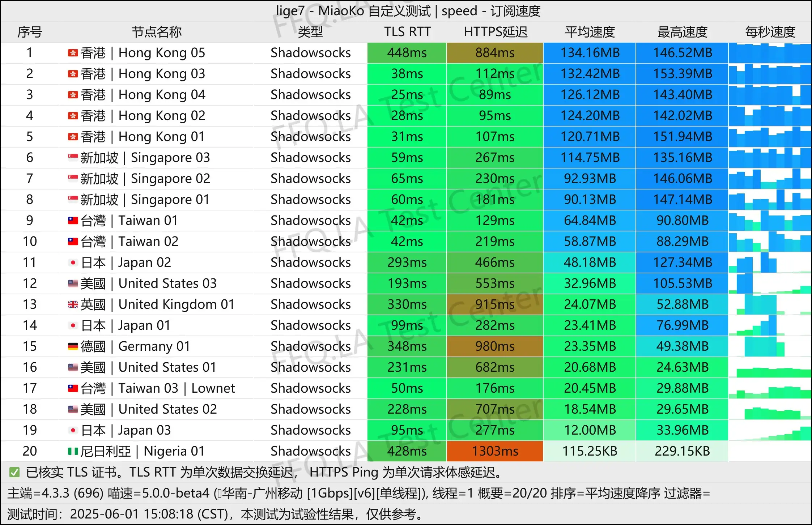The image size is (812, 525).
Task: Click the 每秒速度 column header
Action: click(x=770, y=32)
